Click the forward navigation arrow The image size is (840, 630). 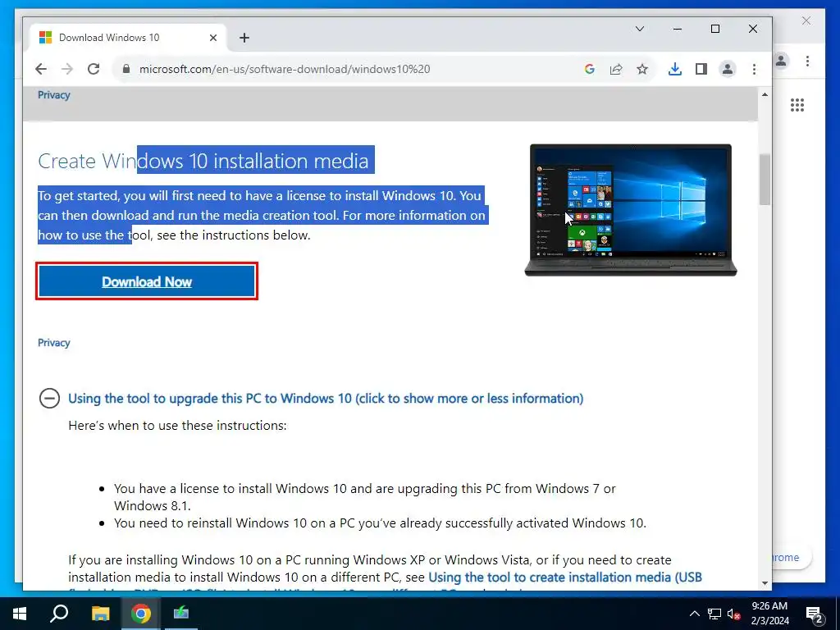pyautogui.click(x=67, y=69)
